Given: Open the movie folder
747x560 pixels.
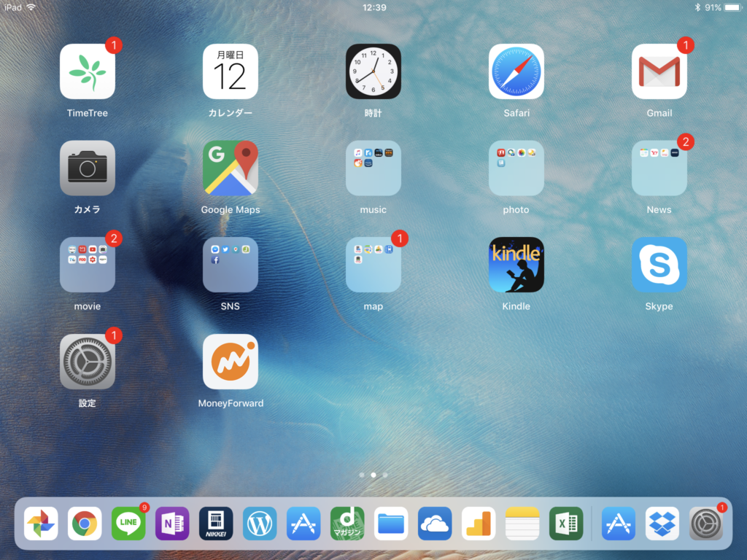Looking at the screenshot, I should point(88,265).
